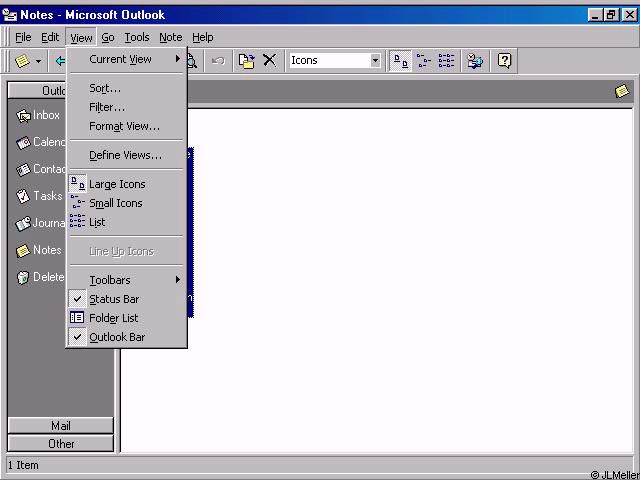640x480 pixels.
Task: Toggle Outlook Bar check in View menu
Action: (127, 337)
